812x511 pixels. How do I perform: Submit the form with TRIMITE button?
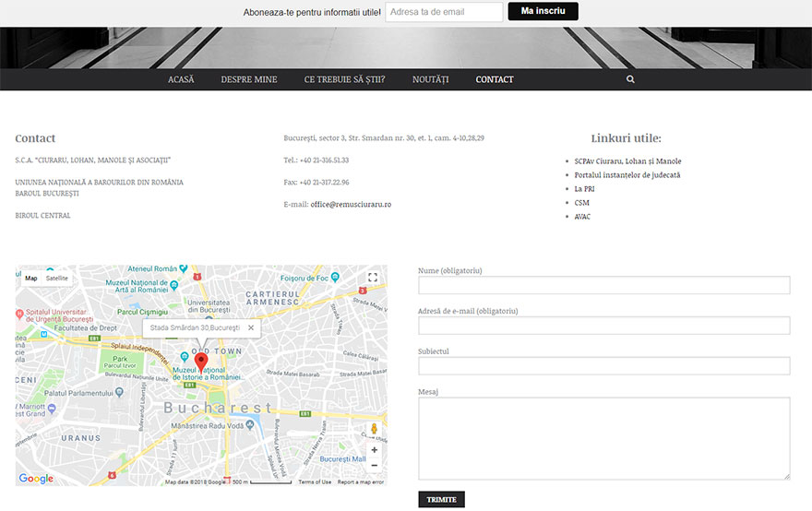click(x=441, y=499)
